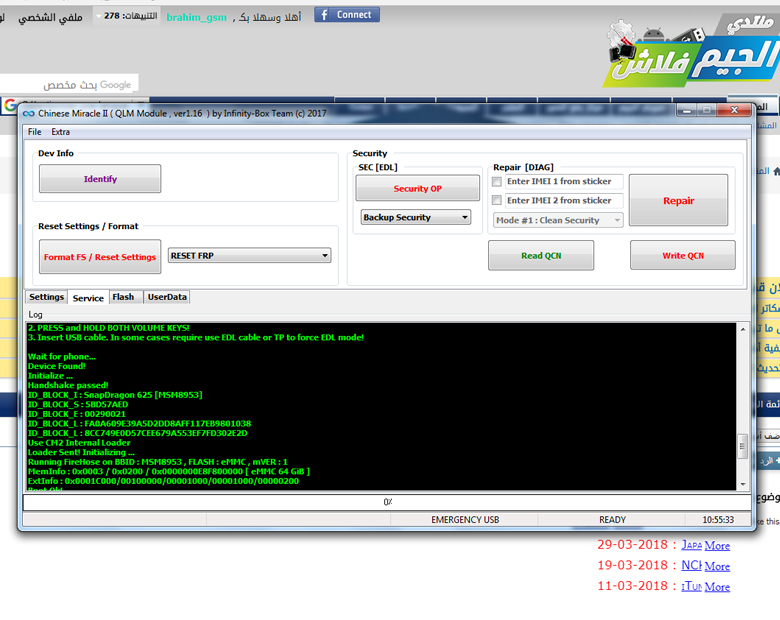Tick the IMEI 1 checkbox
The image size is (780, 620).
coord(496,182)
